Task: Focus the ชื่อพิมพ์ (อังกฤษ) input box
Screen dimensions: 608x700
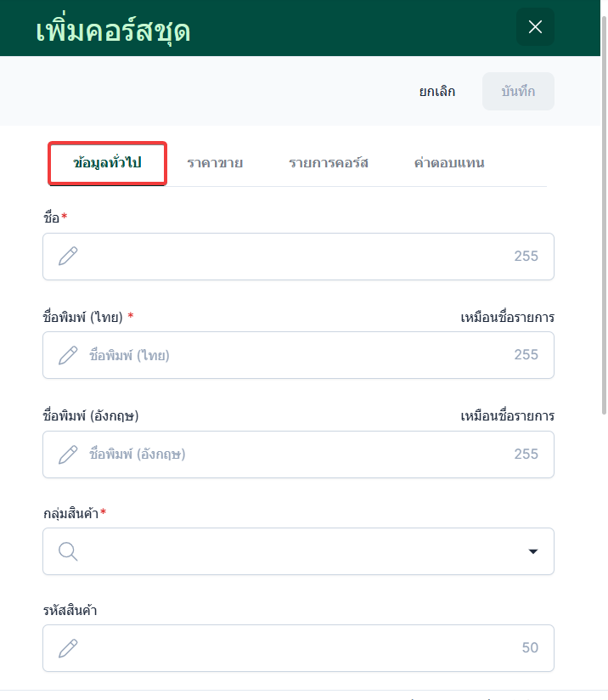Action: pyautogui.click(x=297, y=454)
